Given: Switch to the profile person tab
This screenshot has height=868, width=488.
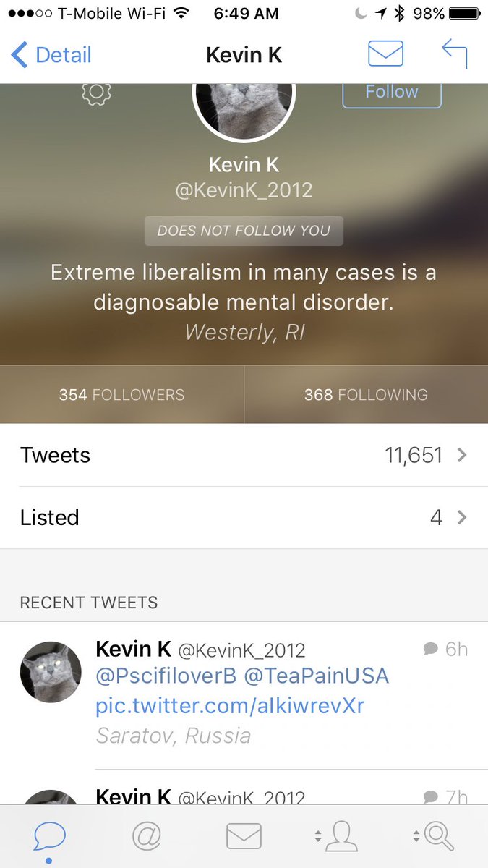Looking at the screenshot, I should [337, 836].
